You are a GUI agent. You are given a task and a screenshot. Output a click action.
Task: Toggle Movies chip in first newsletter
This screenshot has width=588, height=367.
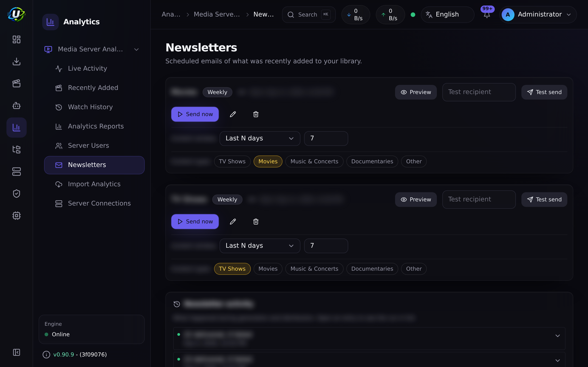tap(268, 161)
